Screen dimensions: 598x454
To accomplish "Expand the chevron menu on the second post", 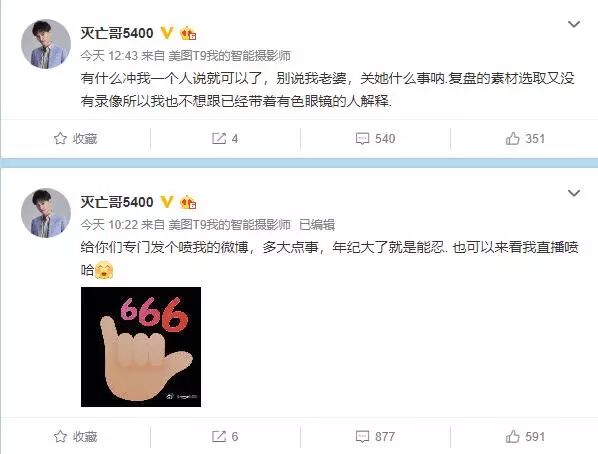I will click(x=574, y=193).
